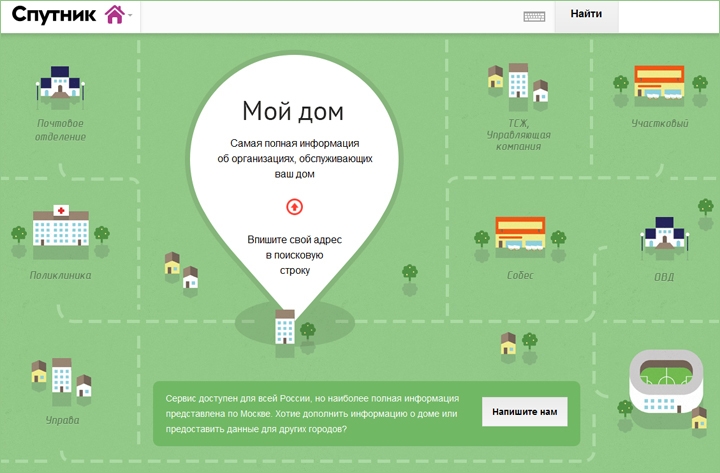
Task: Click the red up-arrow circle icon
Action: (294, 207)
